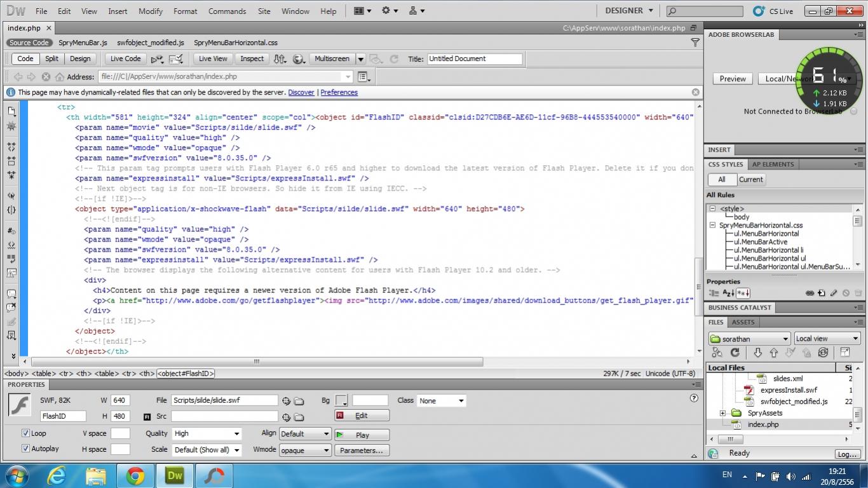The height and width of the screenshot is (488, 868).
Task: Switch to the ASSETS tab
Action: (x=743, y=322)
